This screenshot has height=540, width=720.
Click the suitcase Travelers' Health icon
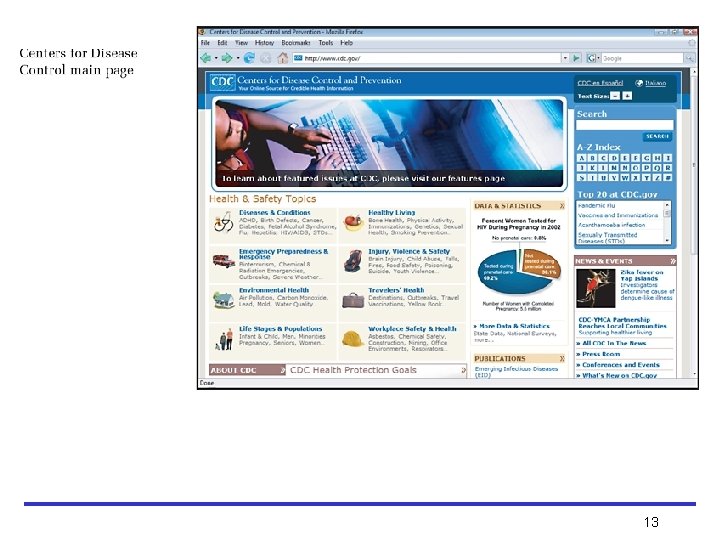click(353, 300)
